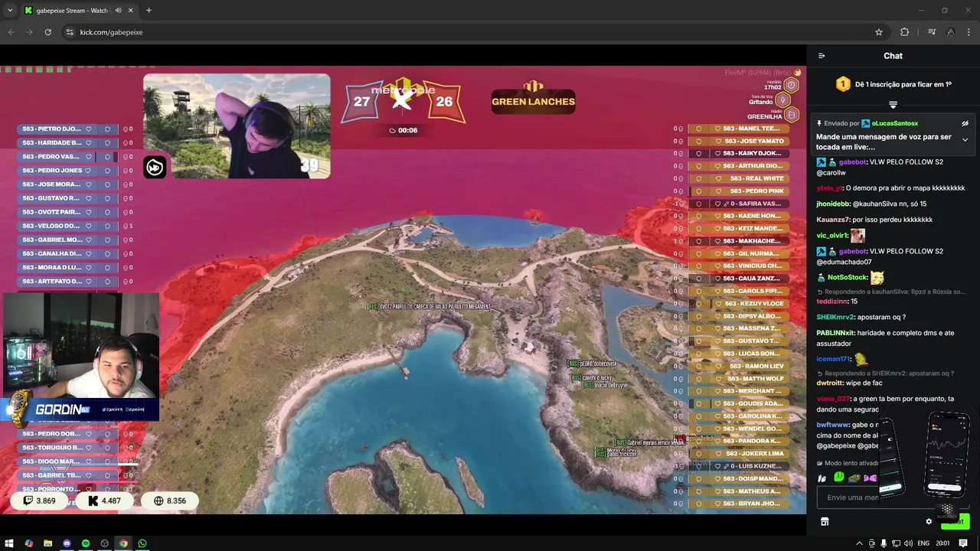Viewport: 980px width, 551px height.
Task: Close the gabepeixe Stream browser tab
Action: [131, 11]
